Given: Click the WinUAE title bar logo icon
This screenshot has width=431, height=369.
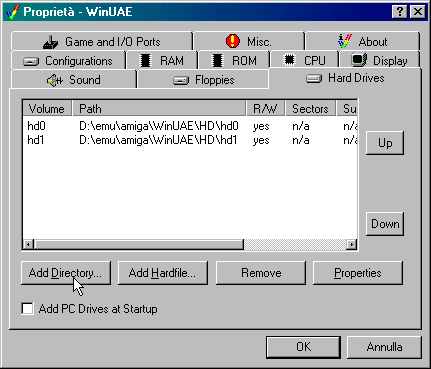Looking at the screenshot, I should coord(13,12).
